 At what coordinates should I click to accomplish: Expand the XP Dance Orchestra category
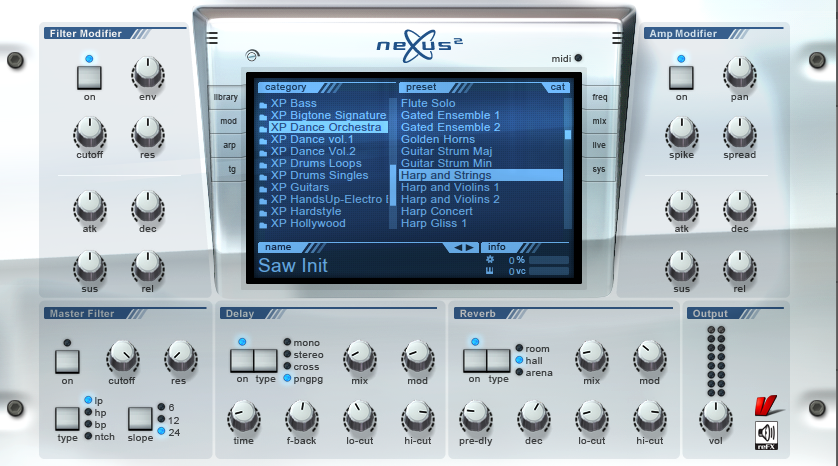point(326,127)
